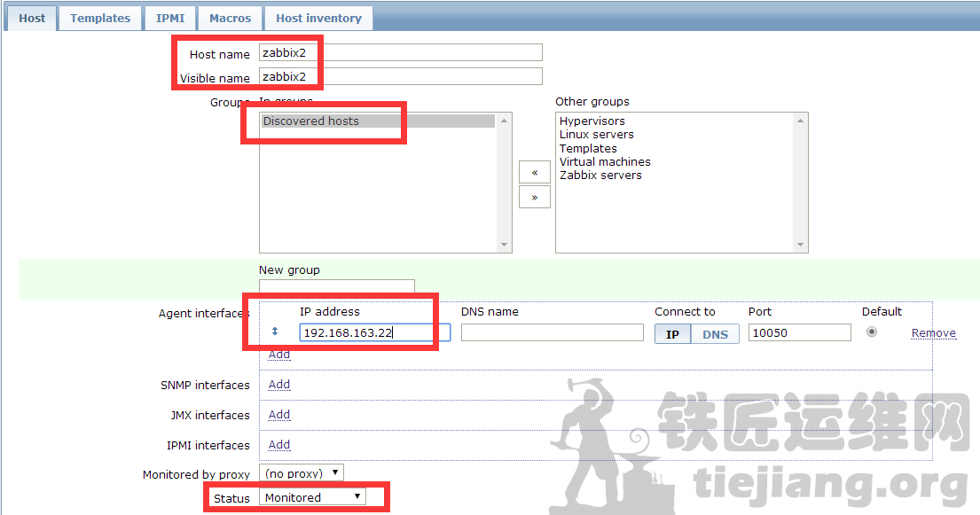Select Virtual machines in Other groups
Screen dimensions: 980x515
605,162
